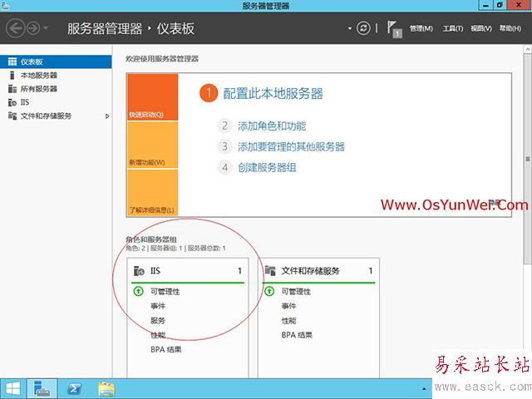Open BPA 结果 in the IIS tile
The width and height of the screenshot is (532, 399).
coord(166,349)
